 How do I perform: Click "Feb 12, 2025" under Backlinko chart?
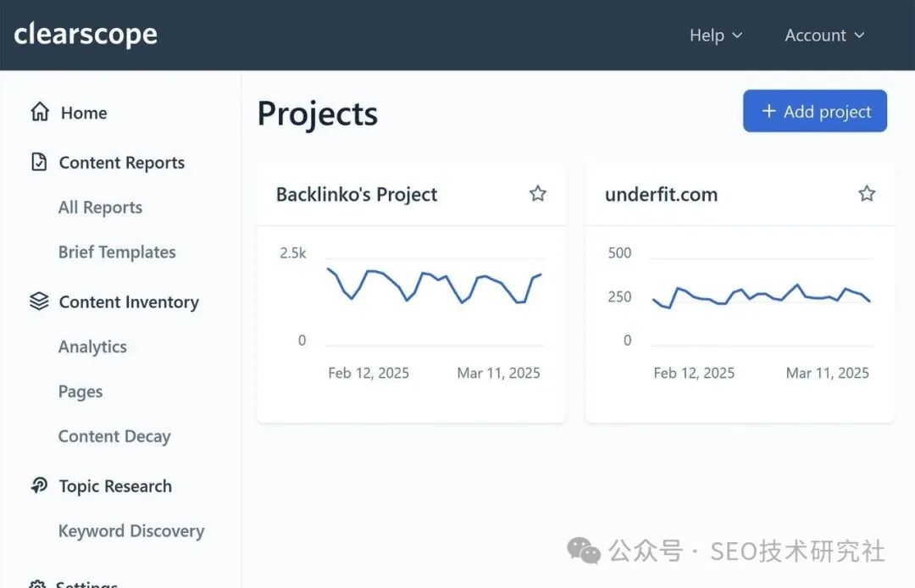point(369,373)
